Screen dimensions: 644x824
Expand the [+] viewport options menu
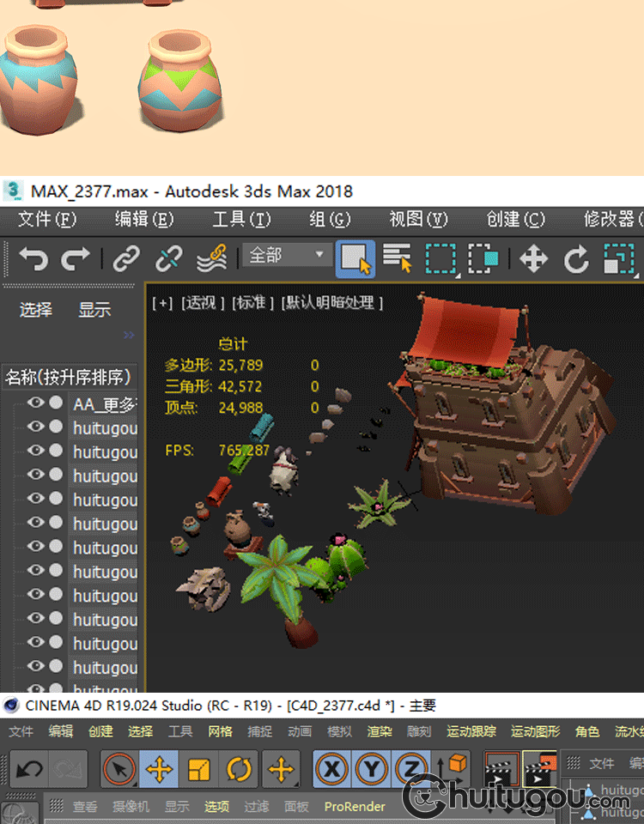(162, 303)
